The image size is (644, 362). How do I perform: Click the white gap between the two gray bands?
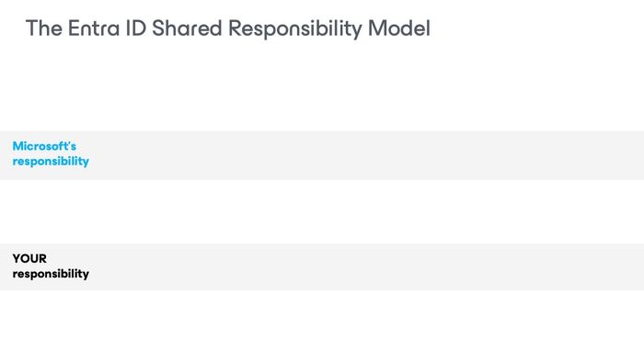click(322, 211)
